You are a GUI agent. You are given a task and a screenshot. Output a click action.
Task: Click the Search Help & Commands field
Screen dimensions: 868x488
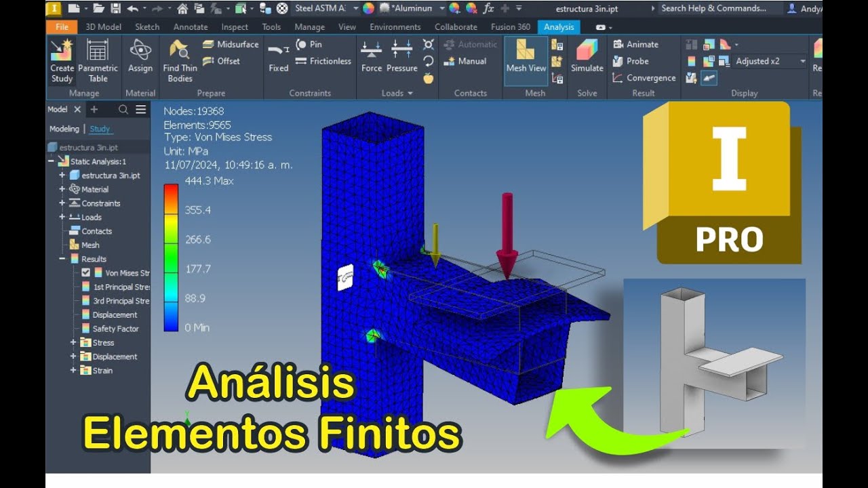point(713,8)
